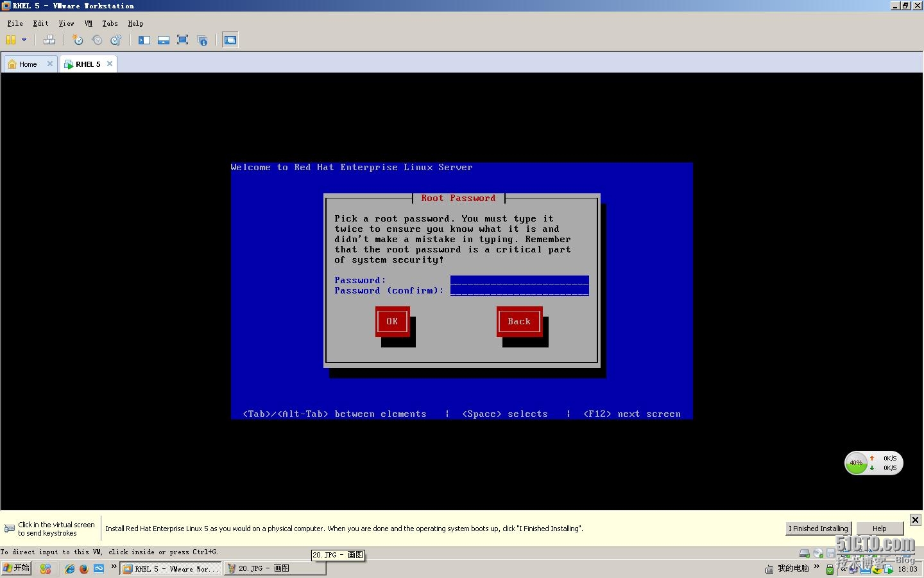Click the colorful quick launch icon beside Start
The width and height of the screenshot is (924, 578).
[x=45, y=569]
